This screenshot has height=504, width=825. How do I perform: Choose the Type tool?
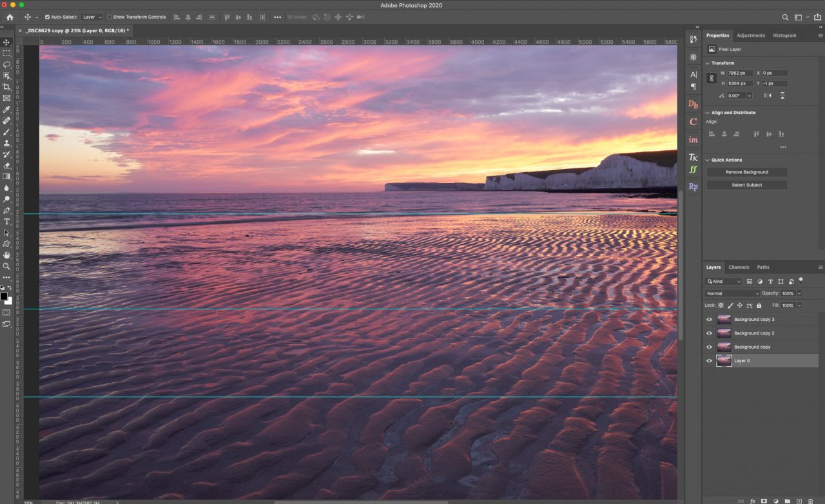tap(6, 222)
